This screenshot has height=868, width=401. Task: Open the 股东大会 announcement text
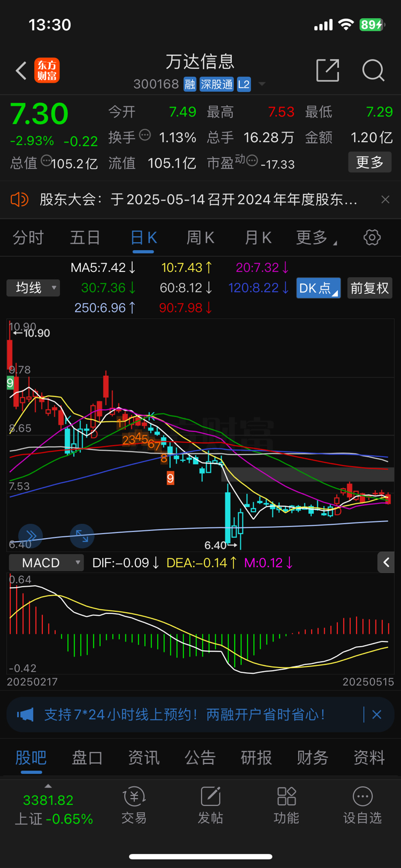point(198,199)
